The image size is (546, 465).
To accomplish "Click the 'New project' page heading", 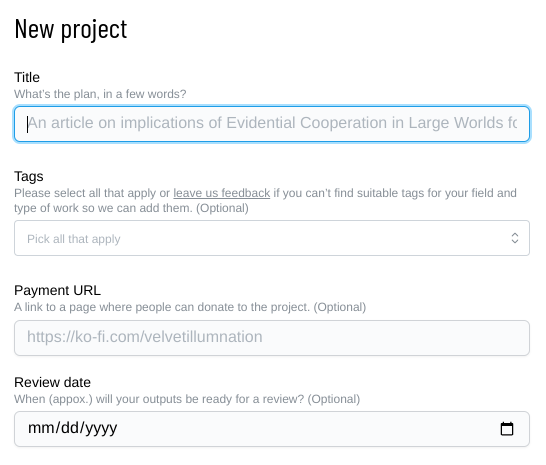I will (x=71, y=30).
